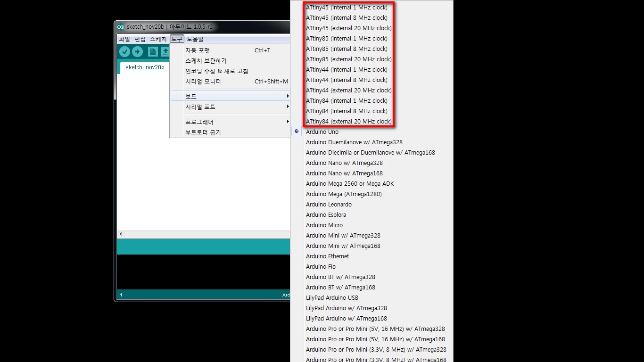
Task: Choose Arduino Nano w/ ATmega328
Action: [372, 163]
